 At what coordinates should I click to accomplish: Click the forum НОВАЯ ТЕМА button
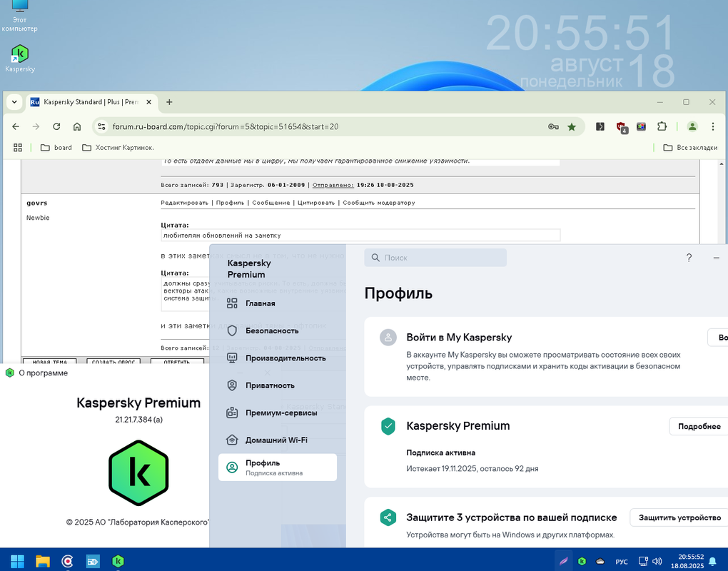[x=50, y=360]
